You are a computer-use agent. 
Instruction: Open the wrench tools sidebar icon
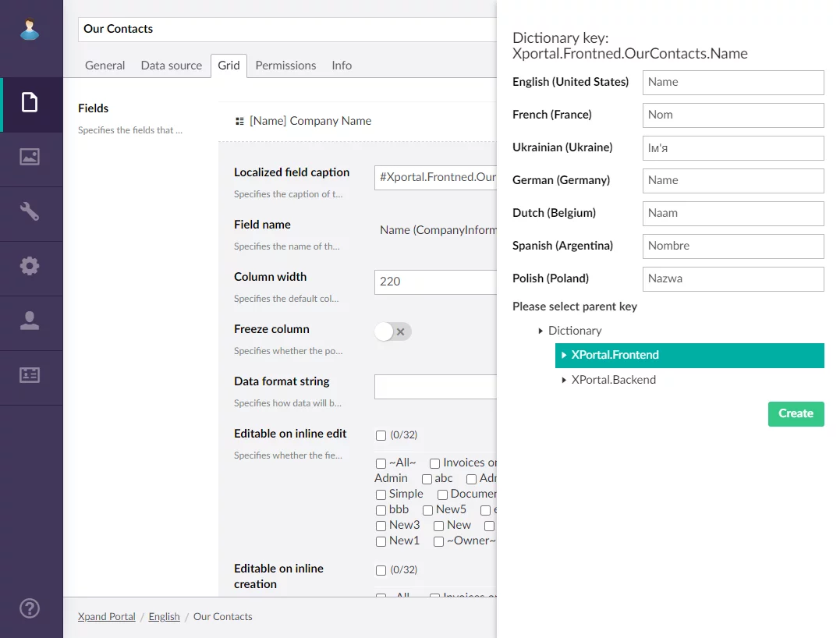tap(30, 211)
